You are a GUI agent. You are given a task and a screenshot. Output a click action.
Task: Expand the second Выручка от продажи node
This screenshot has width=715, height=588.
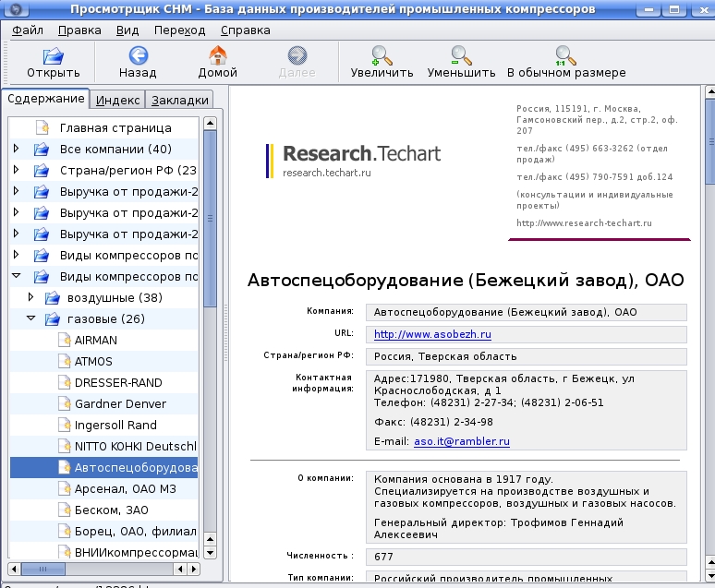click(x=17, y=212)
